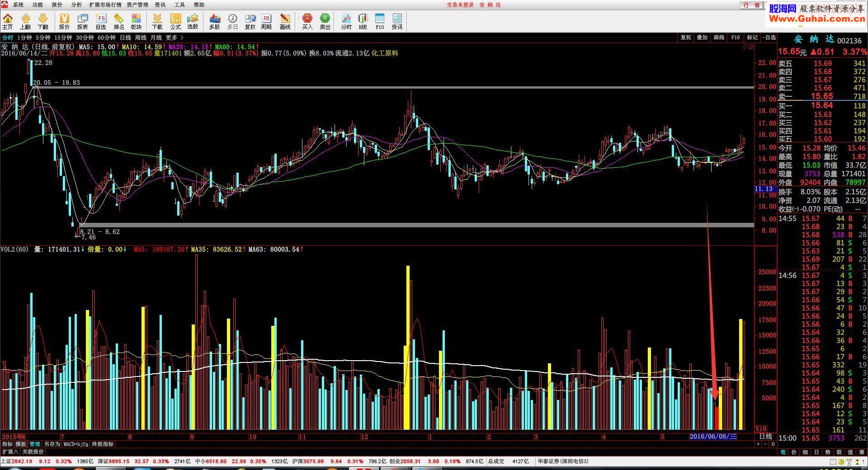Click the 叠加 overlay button
The height and width of the screenshot is (470, 868).
702,38
